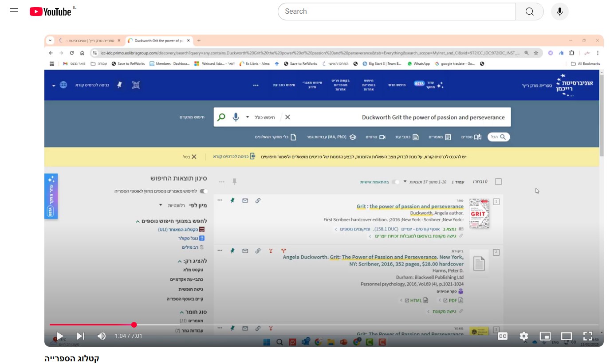This screenshot has height=364, width=610.
Task: Focus the YouTube search field
Action: point(397,12)
